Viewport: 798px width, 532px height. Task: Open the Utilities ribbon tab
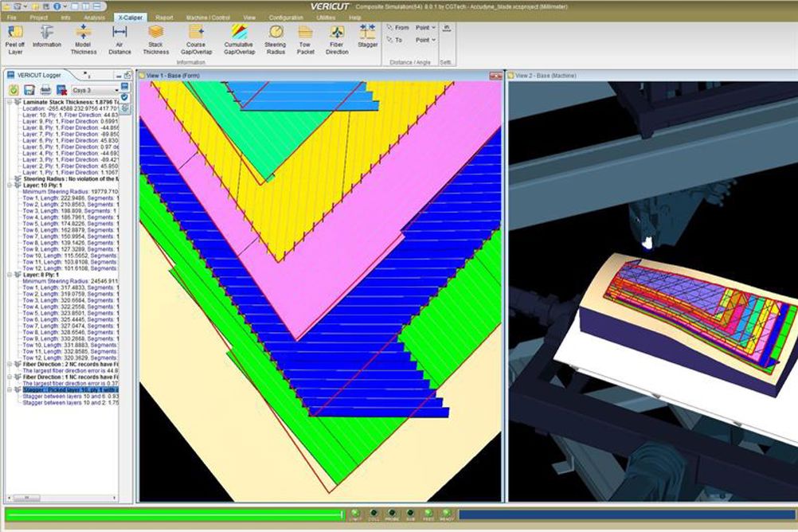coord(326,18)
